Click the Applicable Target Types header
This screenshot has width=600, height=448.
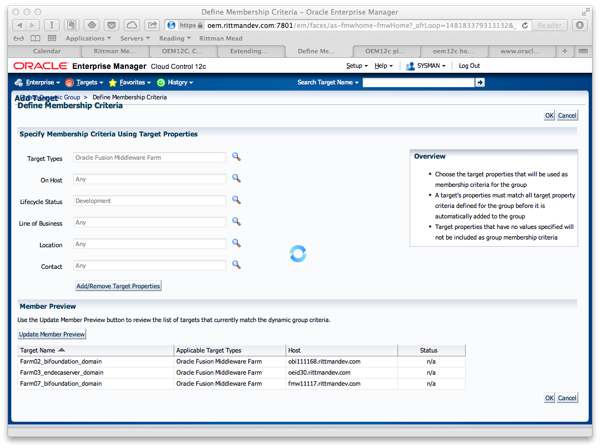coord(230,350)
